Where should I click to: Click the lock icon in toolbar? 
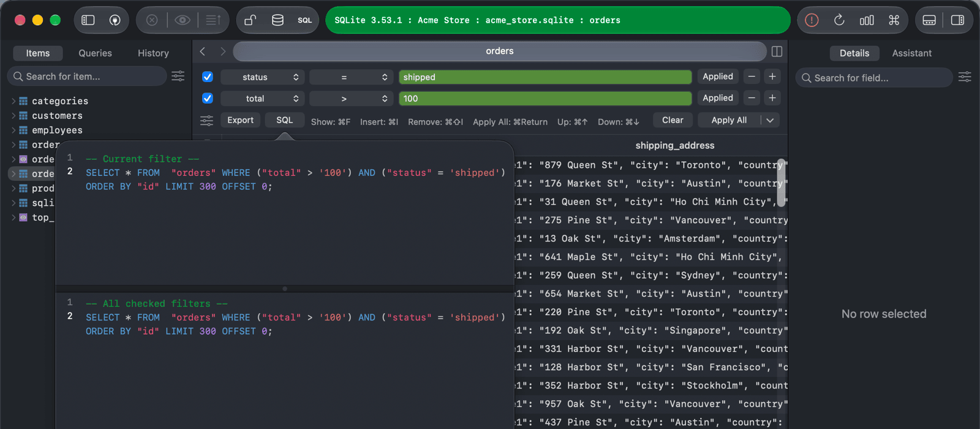[x=250, y=20]
